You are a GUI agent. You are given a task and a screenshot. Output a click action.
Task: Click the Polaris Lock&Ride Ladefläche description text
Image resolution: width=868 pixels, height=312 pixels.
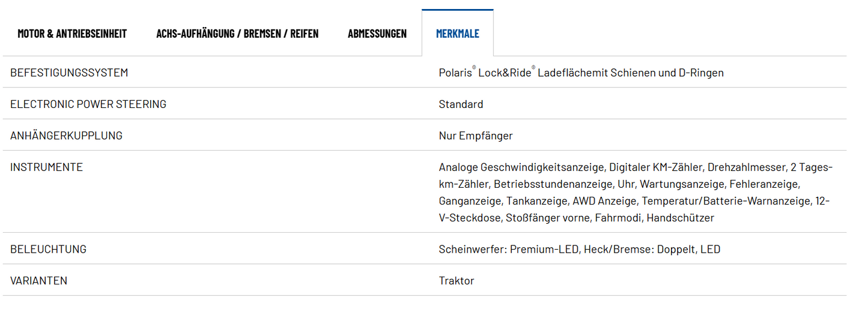581,73
